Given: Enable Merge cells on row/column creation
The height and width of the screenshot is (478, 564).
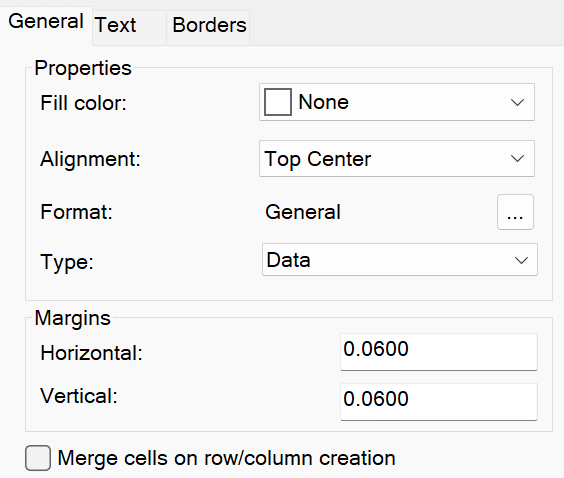Looking at the screenshot, I should [38, 458].
